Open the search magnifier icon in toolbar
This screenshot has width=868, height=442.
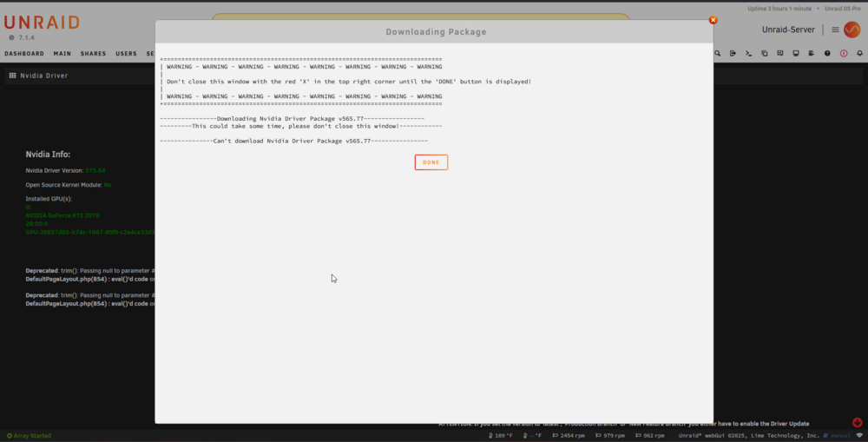click(718, 53)
